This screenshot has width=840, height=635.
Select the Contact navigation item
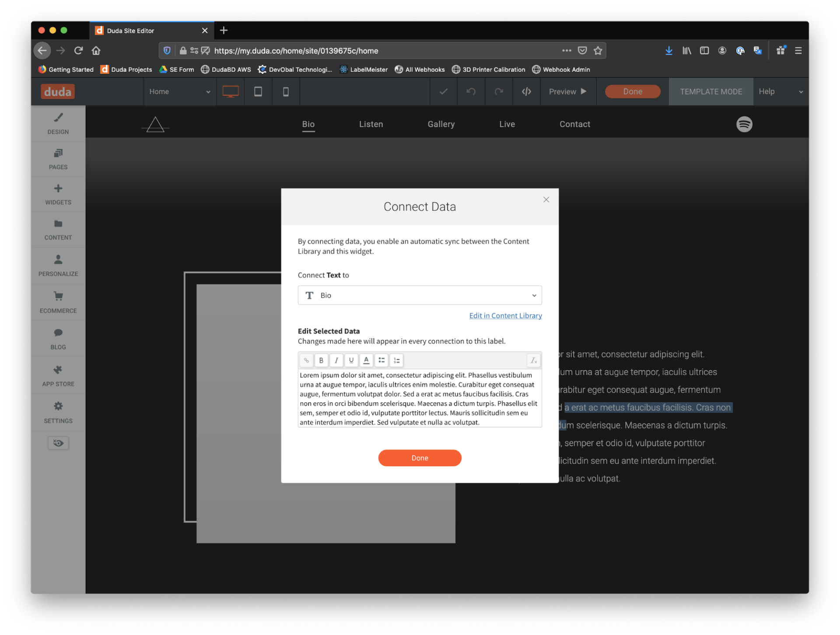(x=575, y=124)
